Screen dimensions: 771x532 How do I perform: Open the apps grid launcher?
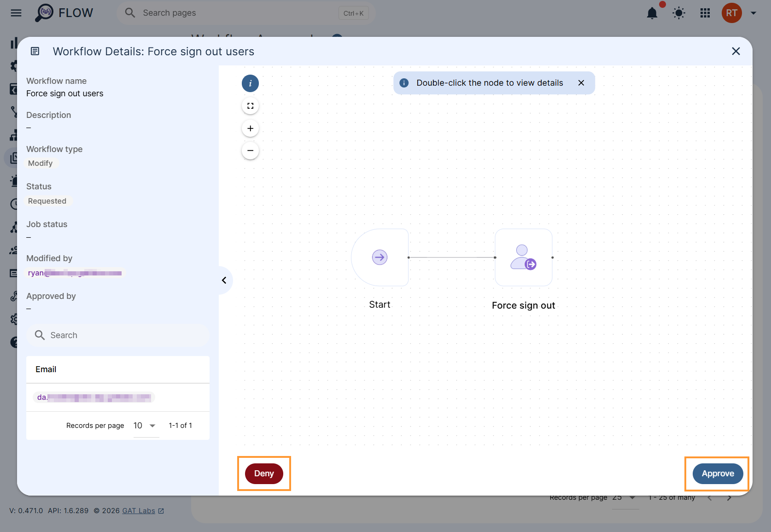coord(705,13)
